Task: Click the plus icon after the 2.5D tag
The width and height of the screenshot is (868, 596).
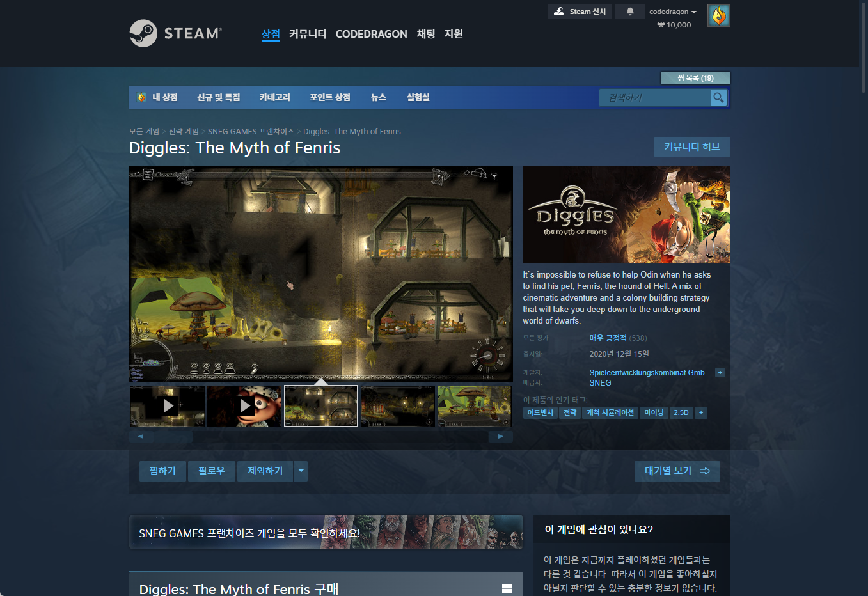Action: click(x=701, y=412)
